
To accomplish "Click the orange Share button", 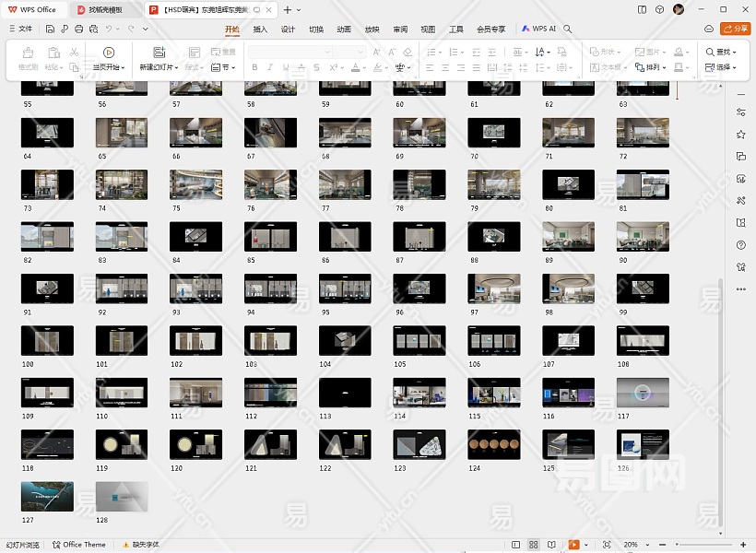I will click(x=735, y=29).
